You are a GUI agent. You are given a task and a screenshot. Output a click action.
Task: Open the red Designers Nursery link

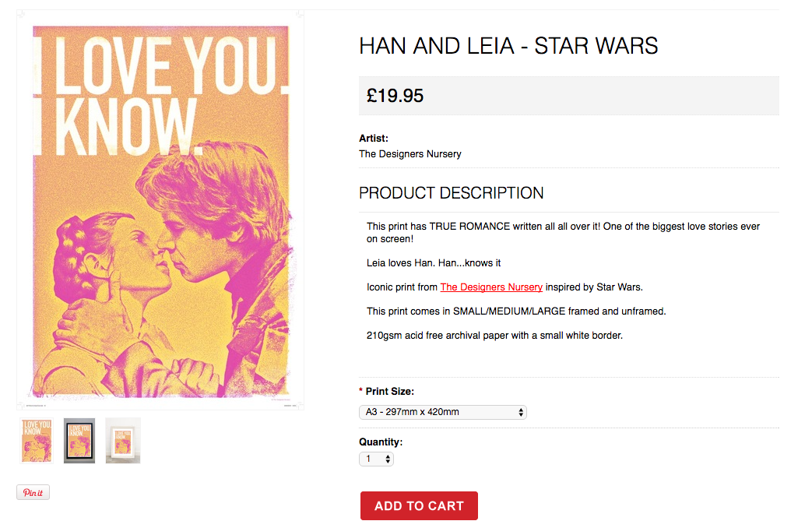click(491, 287)
